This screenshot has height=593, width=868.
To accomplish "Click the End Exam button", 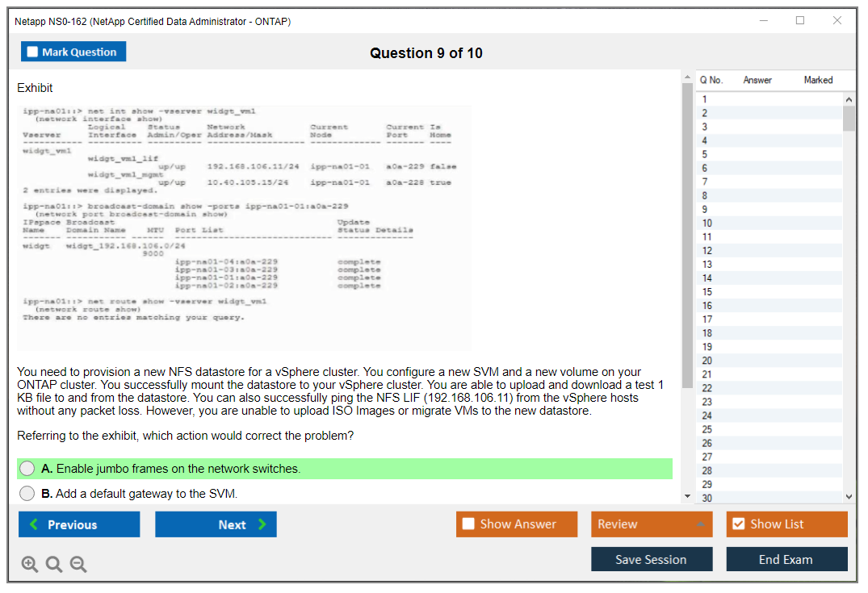I will pos(786,559).
